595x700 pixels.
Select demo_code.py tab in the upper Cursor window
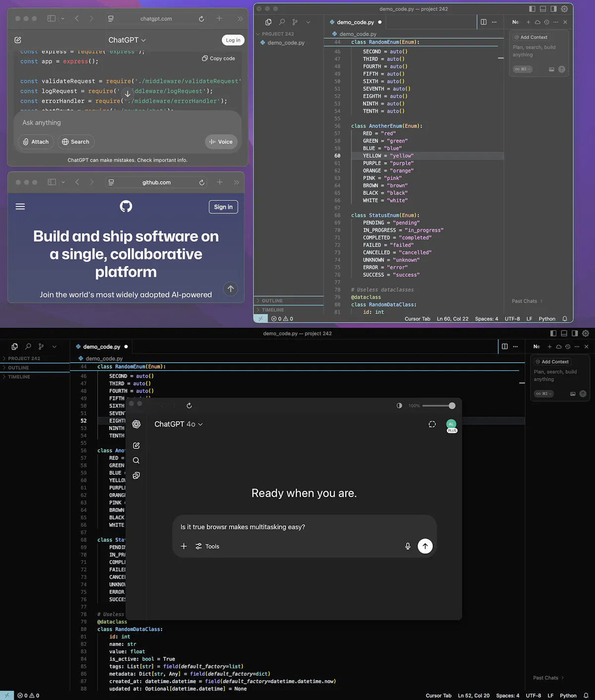point(355,22)
